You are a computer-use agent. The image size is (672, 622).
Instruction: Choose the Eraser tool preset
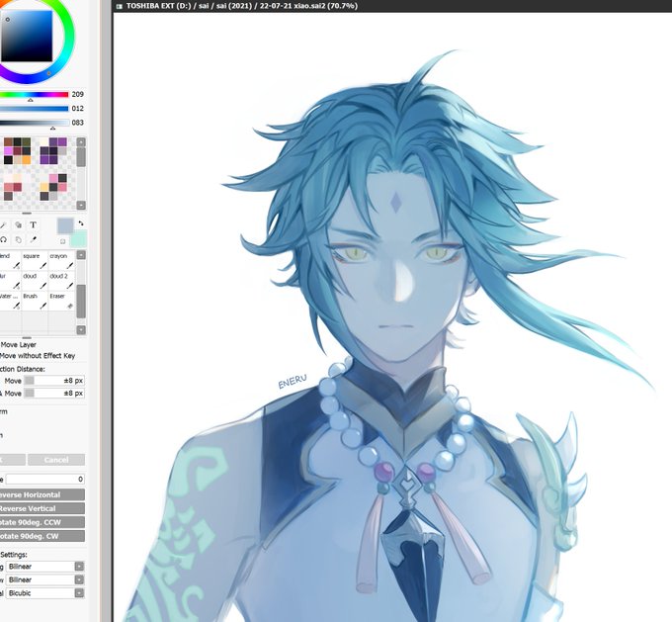click(61, 302)
